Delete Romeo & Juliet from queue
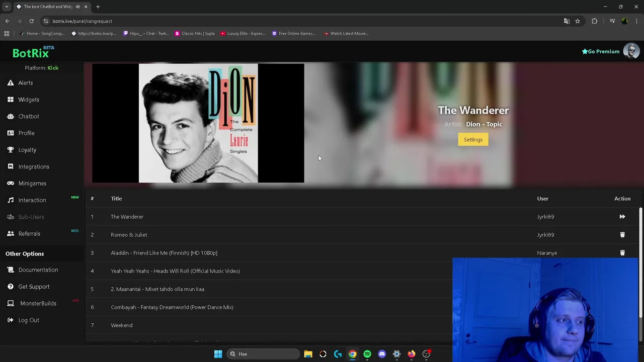This screenshot has height=362, width=644. (x=622, y=235)
